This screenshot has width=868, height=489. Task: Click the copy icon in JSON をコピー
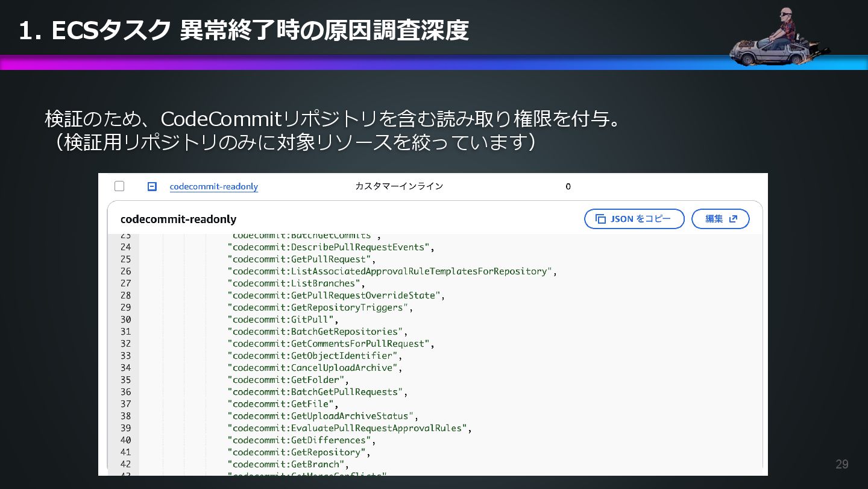tap(600, 219)
